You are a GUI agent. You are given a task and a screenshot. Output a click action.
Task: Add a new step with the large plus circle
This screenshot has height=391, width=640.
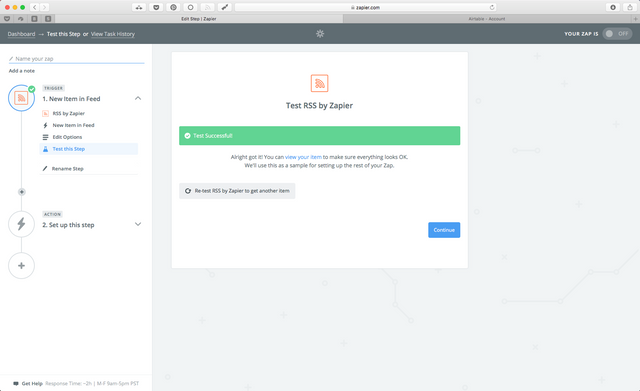point(21,266)
